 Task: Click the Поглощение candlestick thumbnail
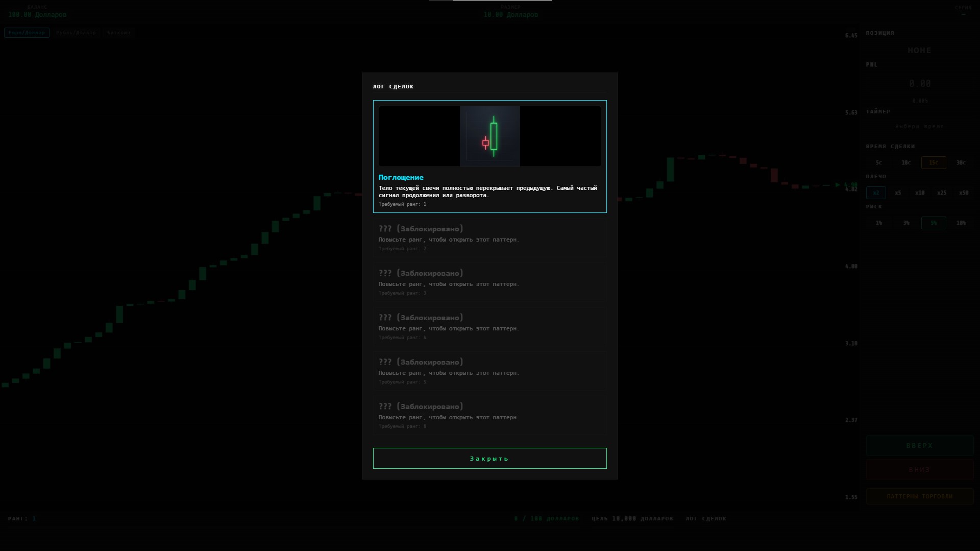pos(489,136)
